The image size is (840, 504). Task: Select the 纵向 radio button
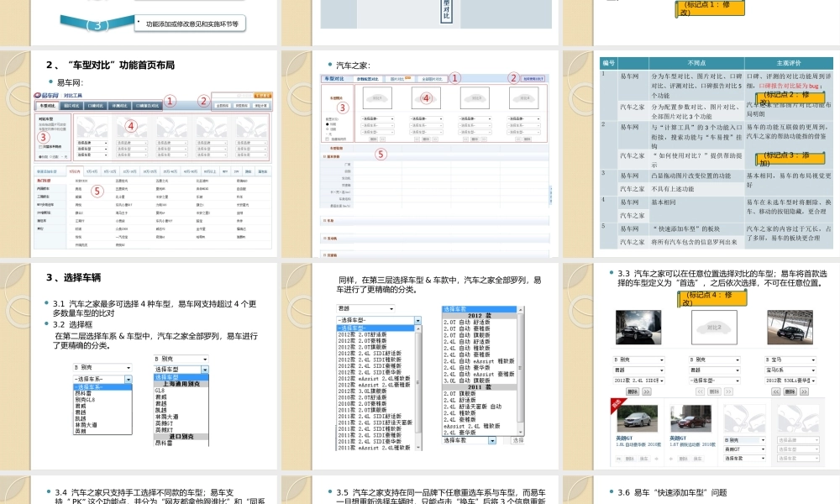[328, 128]
